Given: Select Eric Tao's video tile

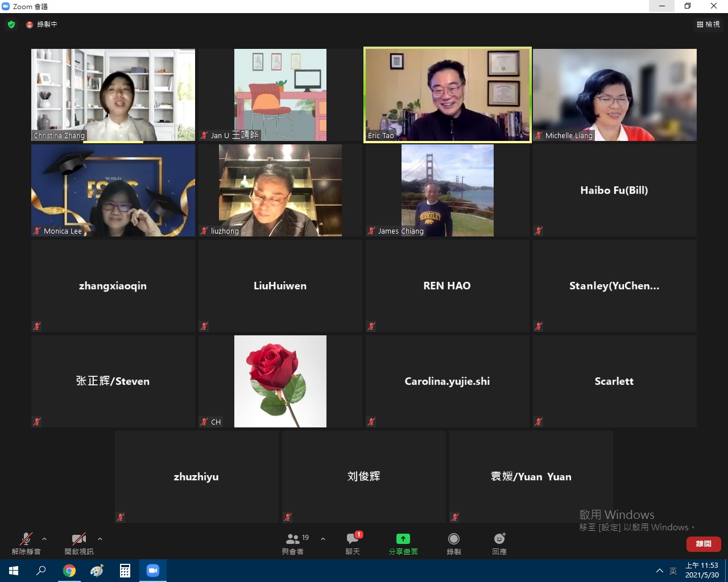Looking at the screenshot, I should [x=448, y=94].
